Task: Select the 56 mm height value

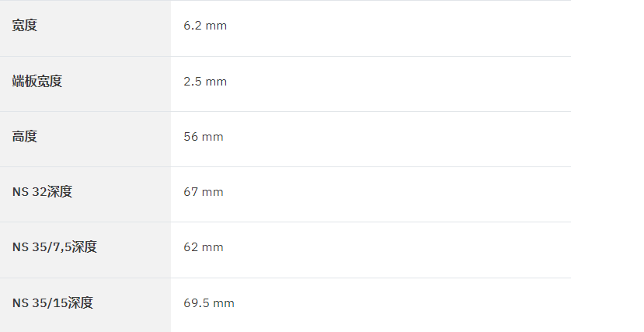Action: pos(204,136)
